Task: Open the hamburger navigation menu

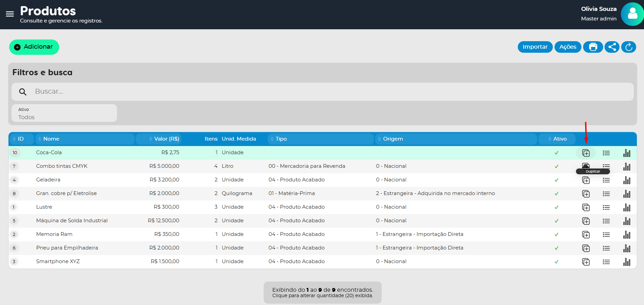Action: (x=10, y=14)
